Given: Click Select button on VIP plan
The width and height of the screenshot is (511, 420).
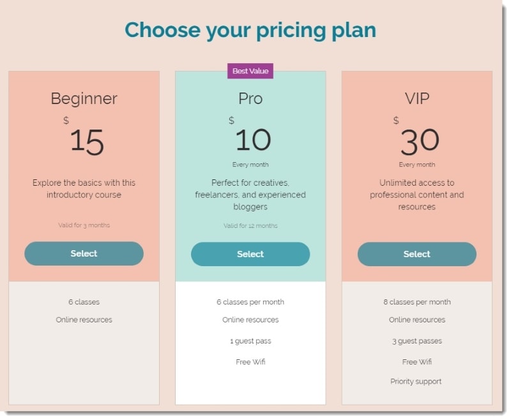Looking at the screenshot, I should click(x=416, y=254).
